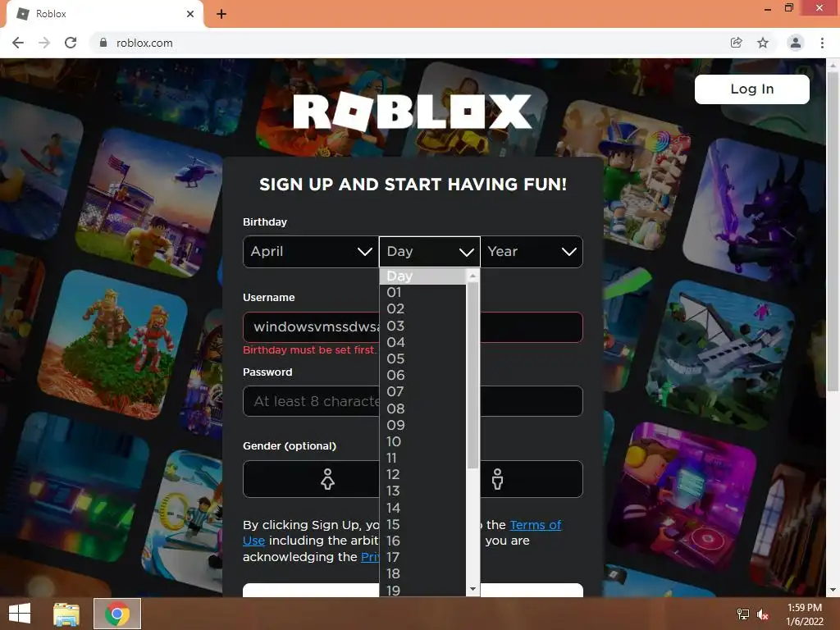Choose day 13 from list
The width and height of the screenshot is (840, 630).
(422, 491)
